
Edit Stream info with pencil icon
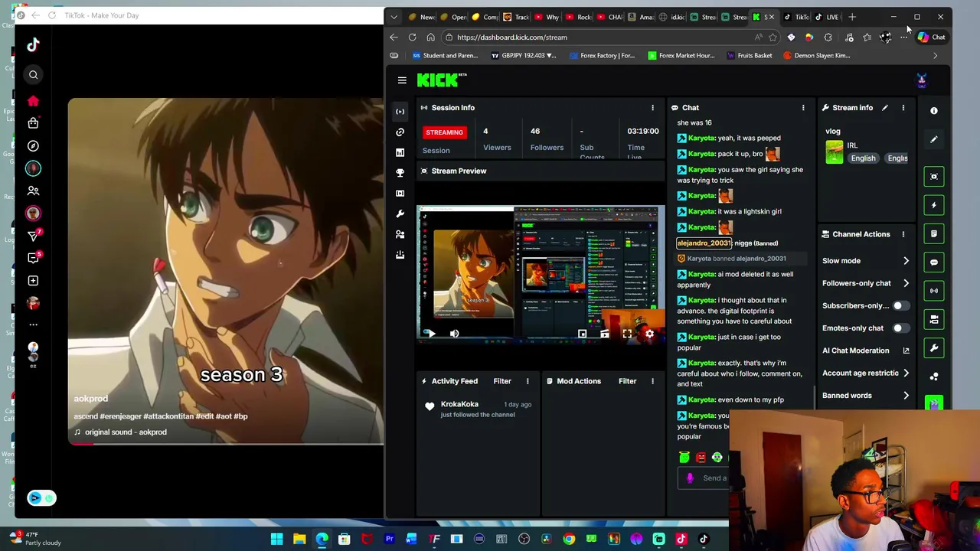(x=885, y=108)
